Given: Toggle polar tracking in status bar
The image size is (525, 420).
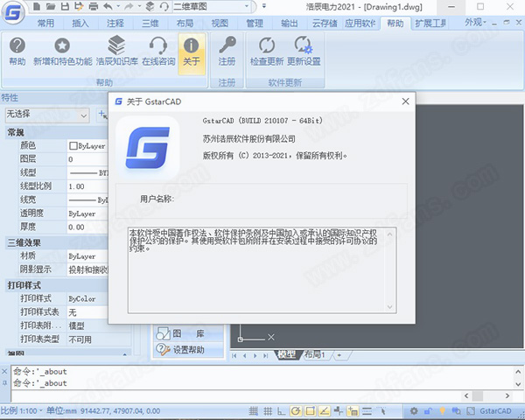Looking at the screenshot, I should (x=296, y=411).
